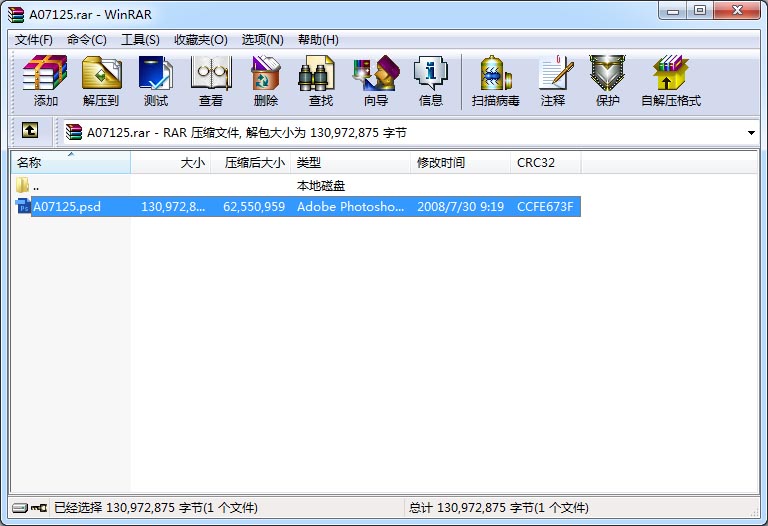Screen dimensions: 768x526
Task: Close the WinRAR window
Action: (737, 11)
